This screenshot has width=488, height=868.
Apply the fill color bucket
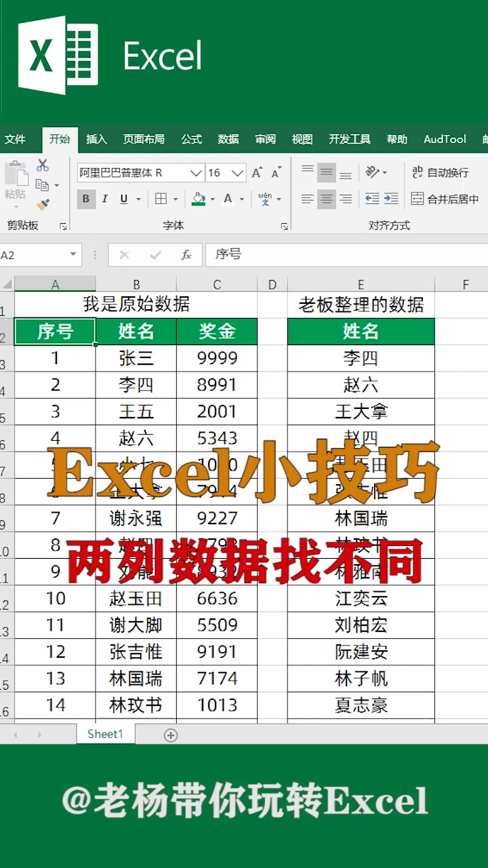pyautogui.click(x=199, y=199)
